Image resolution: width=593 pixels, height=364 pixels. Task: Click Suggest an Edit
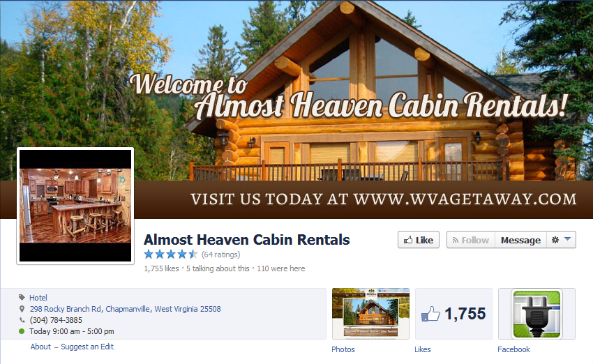[x=87, y=347]
